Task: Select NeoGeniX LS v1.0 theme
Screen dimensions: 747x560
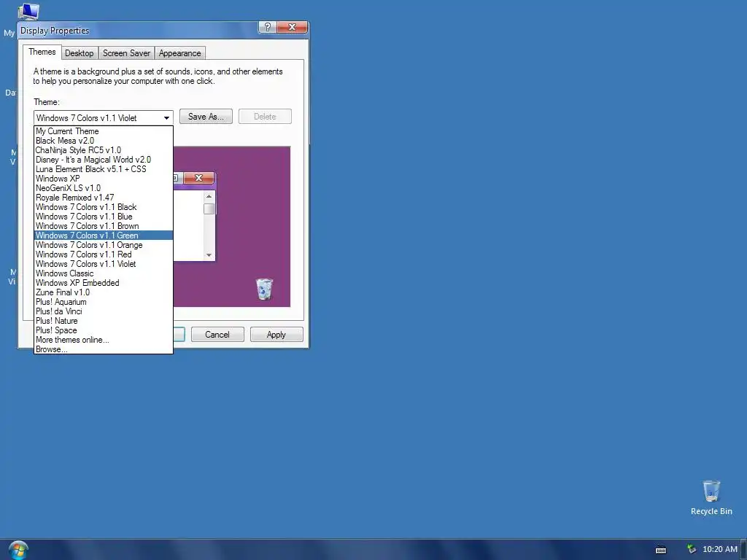Action: click(104, 188)
